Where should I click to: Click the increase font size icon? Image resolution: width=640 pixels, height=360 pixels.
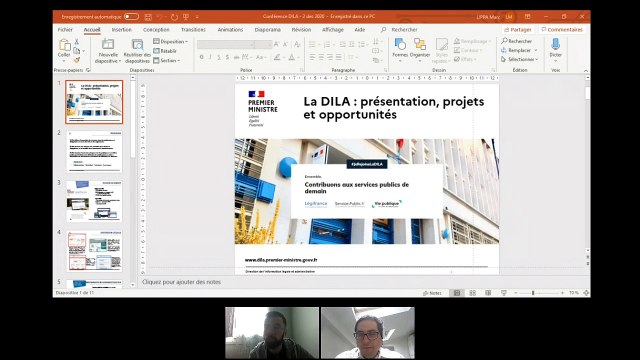[x=276, y=44]
